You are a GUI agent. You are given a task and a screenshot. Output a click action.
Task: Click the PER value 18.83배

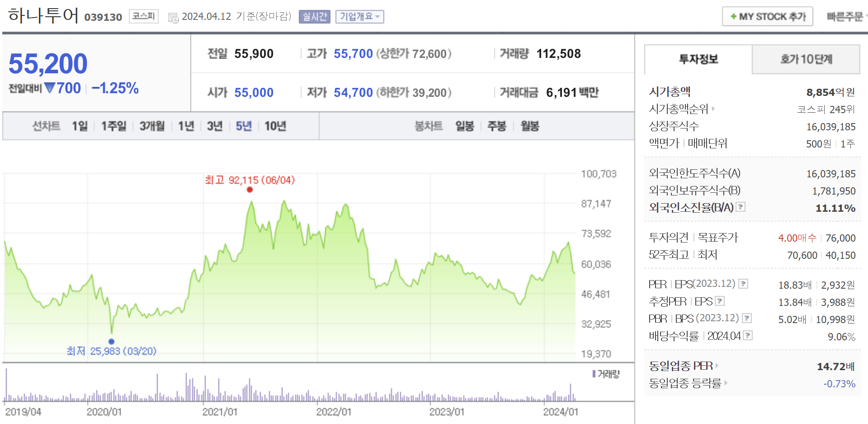pyautogui.click(x=795, y=285)
